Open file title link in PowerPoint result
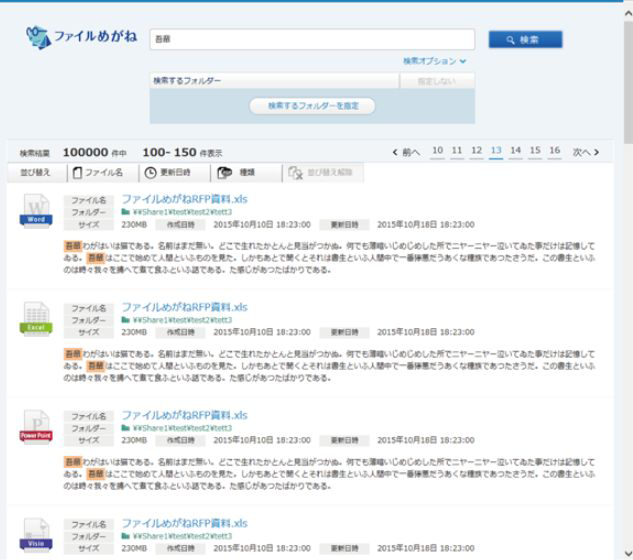 (x=184, y=415)
